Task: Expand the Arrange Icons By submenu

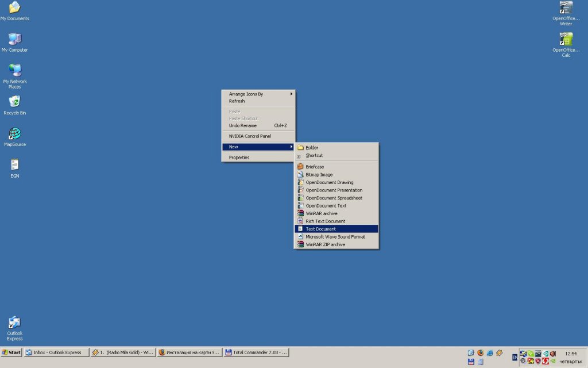Action: pos(258,94)
